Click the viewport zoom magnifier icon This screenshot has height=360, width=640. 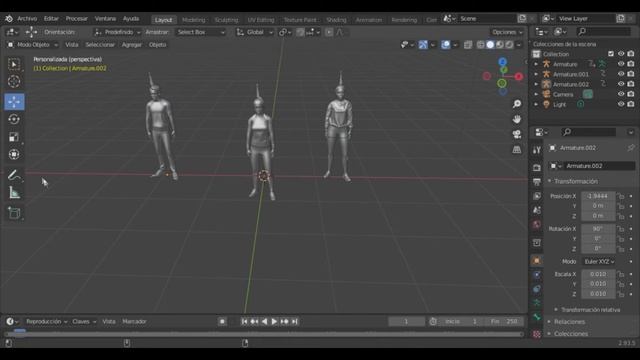[x=517, y=104]
